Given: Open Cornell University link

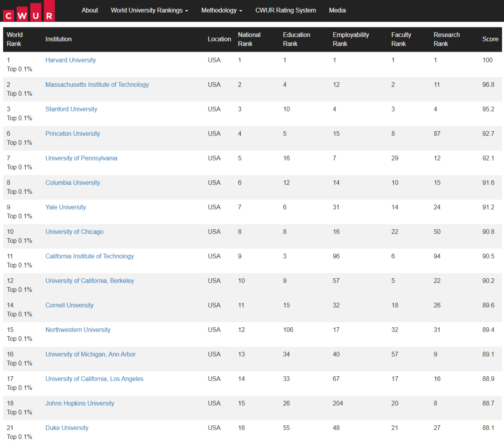Looking at the screenshot, I should pos(70,305).
